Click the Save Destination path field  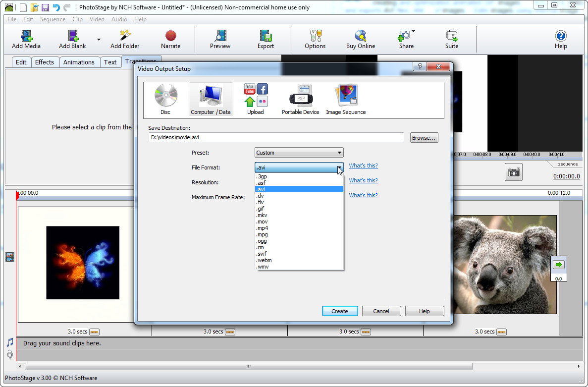coord(276,137)
